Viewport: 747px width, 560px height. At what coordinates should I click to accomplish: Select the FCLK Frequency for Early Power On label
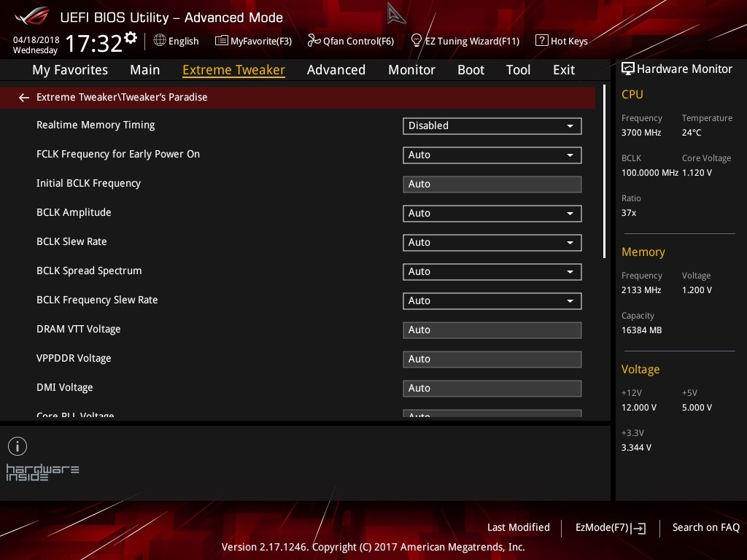tap(118, 155)
